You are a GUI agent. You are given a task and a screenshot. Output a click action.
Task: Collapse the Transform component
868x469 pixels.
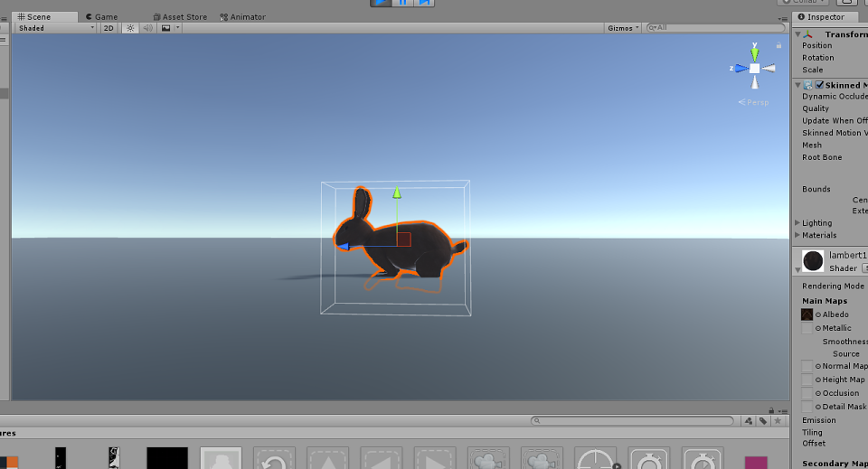pos(797,34)
